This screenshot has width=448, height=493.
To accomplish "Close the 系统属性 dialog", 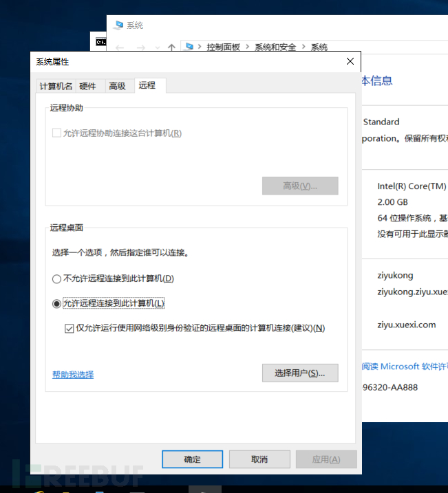I will coord(350,61).
